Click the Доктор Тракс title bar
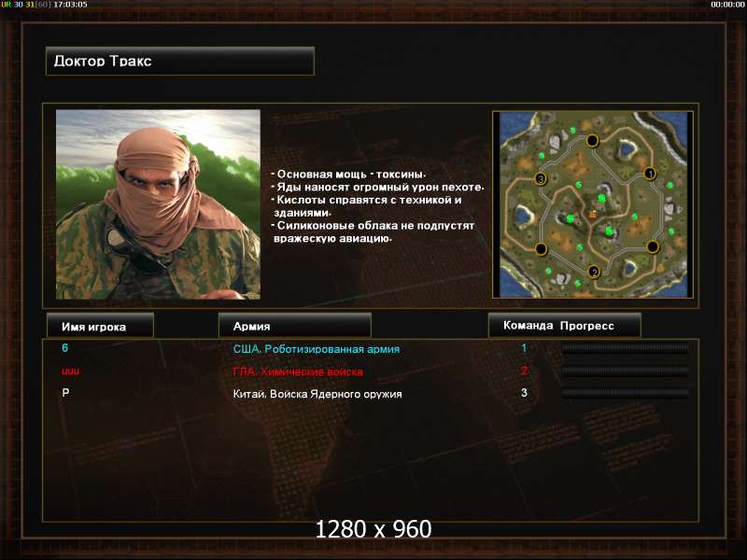747x560 pixels. tap(180, 61)
